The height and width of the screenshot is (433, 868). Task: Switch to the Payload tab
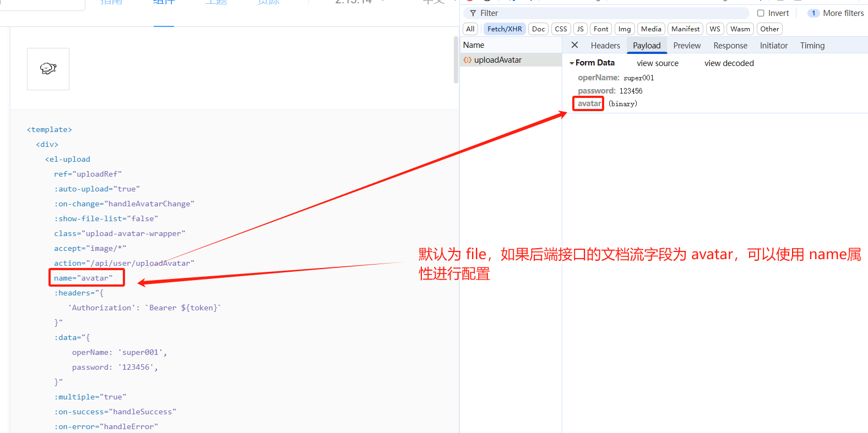tap(647, 46)
